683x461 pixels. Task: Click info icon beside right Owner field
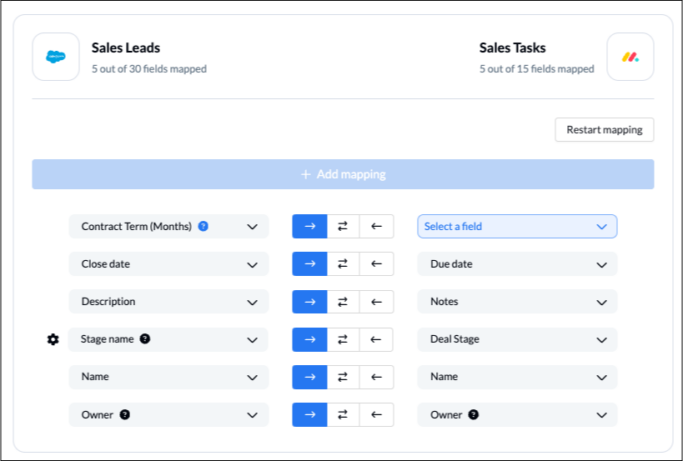pos(473,414)
